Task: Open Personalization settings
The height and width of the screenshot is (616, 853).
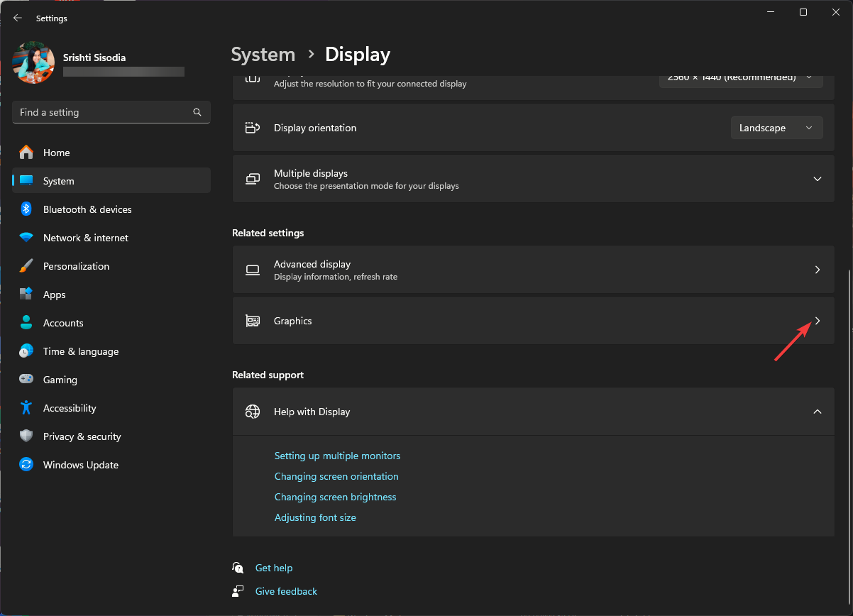Action: [x=111, y=266]
